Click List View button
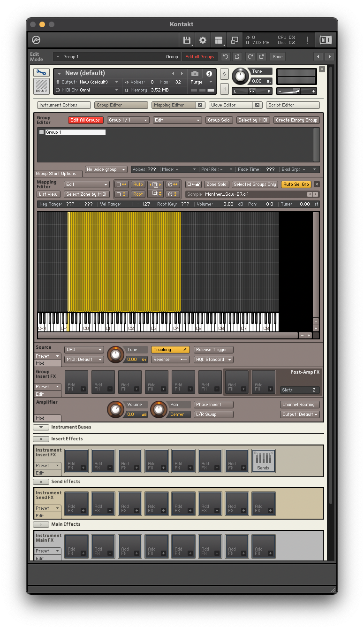This screenshot has height=629, width=364. pos(49,194)
